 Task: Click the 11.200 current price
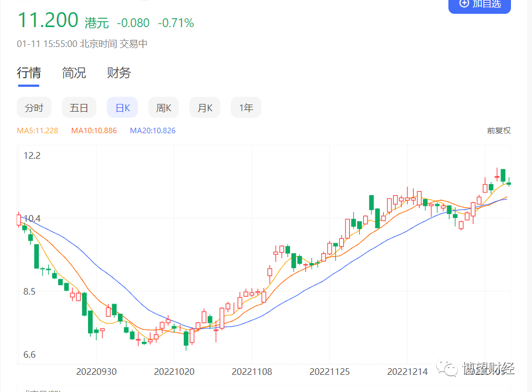48,20
